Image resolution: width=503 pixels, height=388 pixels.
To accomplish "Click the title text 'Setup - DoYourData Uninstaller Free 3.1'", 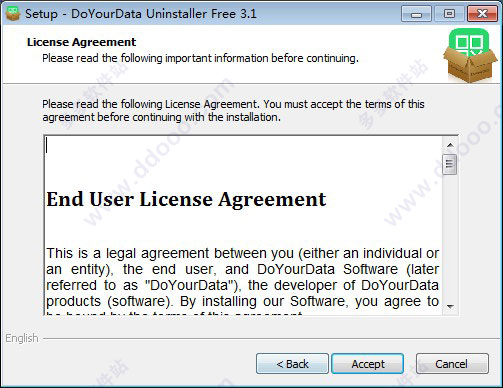I will click(x=141, y=14).
